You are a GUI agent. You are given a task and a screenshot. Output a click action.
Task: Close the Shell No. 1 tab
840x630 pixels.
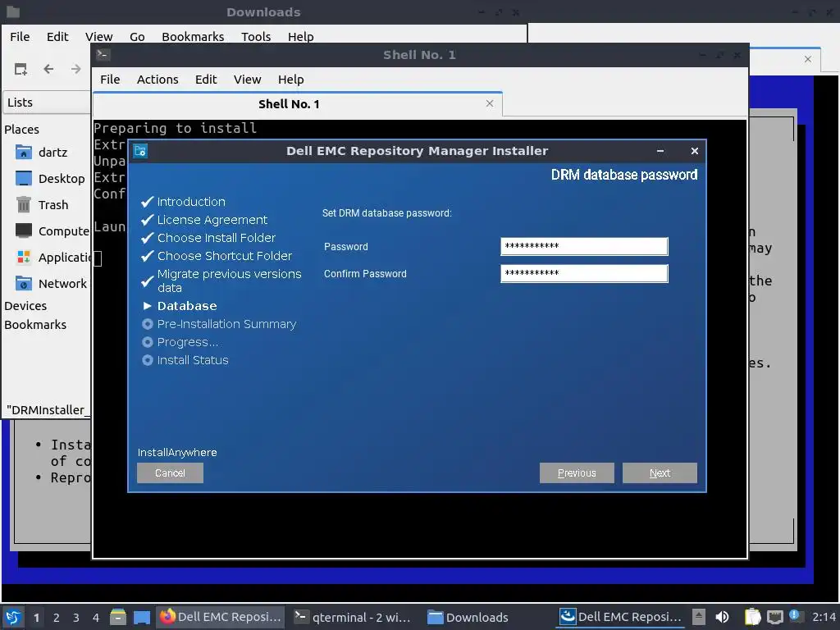coord(490,103)
